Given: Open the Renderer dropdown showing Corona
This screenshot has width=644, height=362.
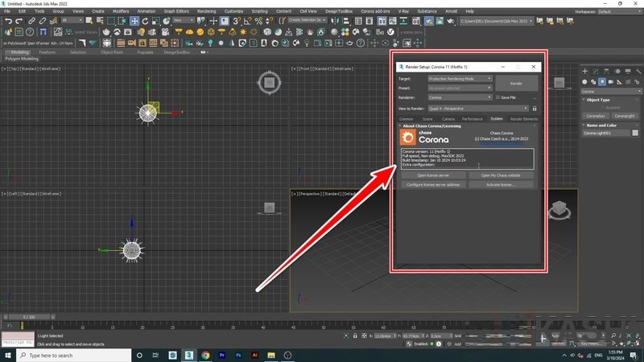Looking at the screenshot, I should coord(460,97).
